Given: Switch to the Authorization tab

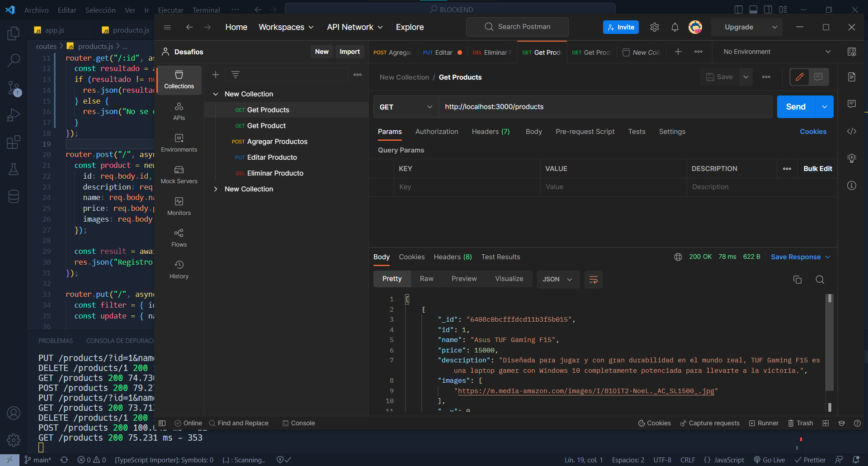Looking at the screenshot, I should coord(437,132).
